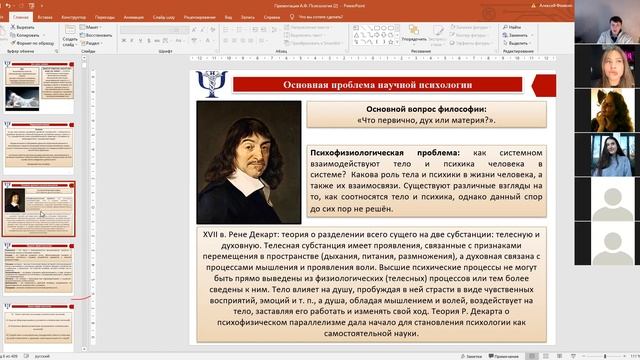Select the triangle shape in shapes gallery
The image size is (640, 360).
pyautogui.click(x=356, y=35)
